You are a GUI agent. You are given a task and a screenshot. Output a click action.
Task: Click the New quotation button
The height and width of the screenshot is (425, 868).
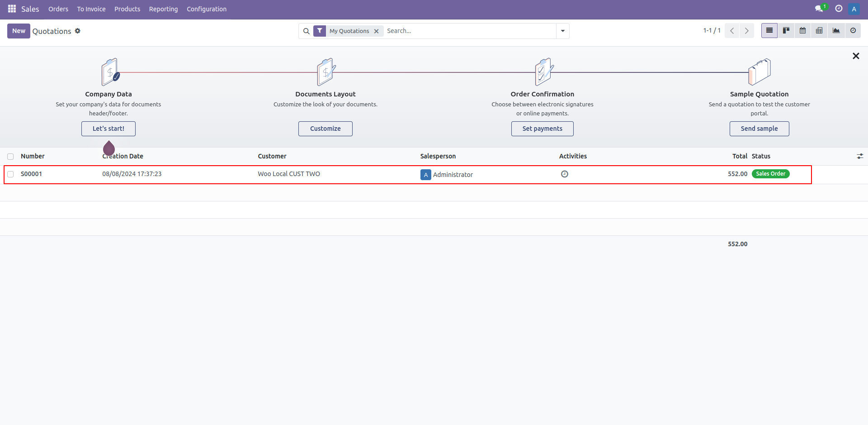[19, 31]
